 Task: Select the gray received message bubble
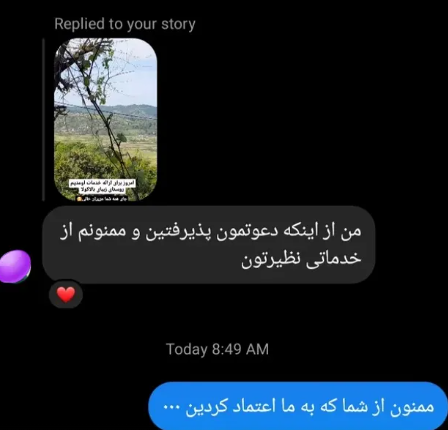[x=209, y=245]
